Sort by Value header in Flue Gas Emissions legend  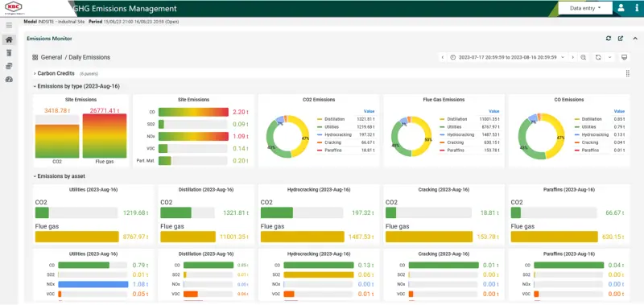coord(494,111)
